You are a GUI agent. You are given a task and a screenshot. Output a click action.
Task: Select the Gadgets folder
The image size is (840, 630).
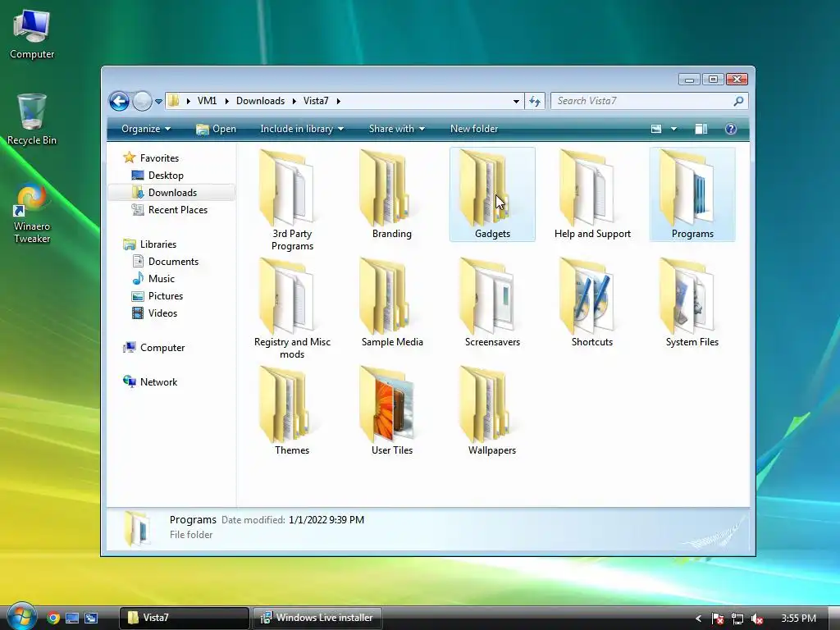pos(492,194)
